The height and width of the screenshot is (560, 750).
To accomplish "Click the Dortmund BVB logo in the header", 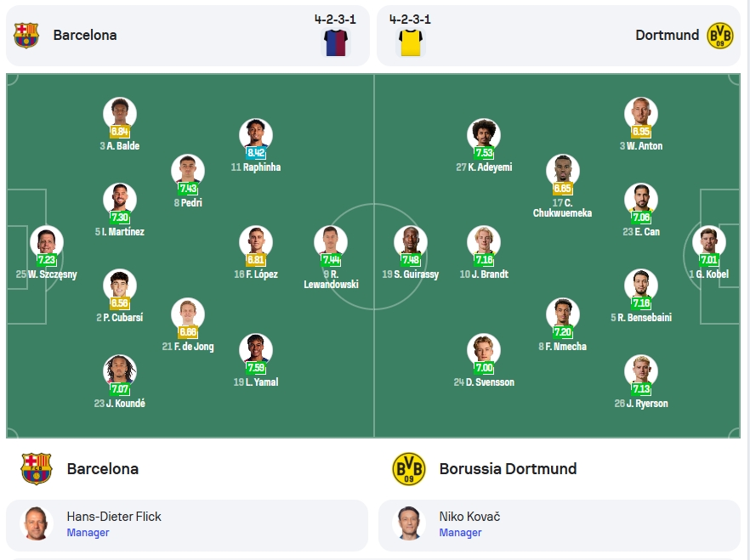I will [x=720, y=36].
